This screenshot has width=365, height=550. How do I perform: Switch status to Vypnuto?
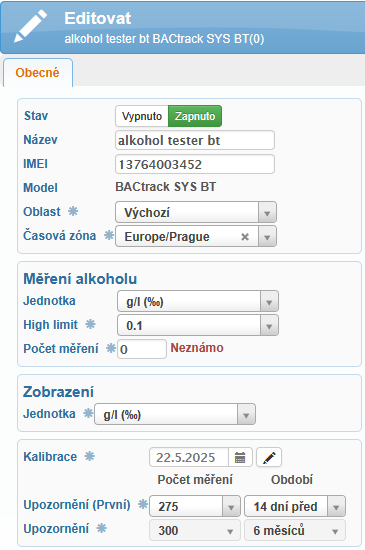tap(142, 116)
